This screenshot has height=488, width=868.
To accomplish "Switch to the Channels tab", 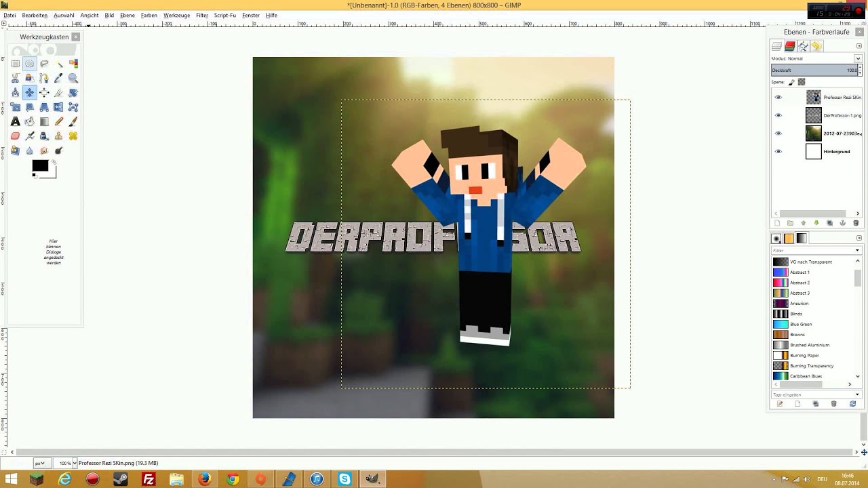I will pyautogui.click(x=790, y=46).
